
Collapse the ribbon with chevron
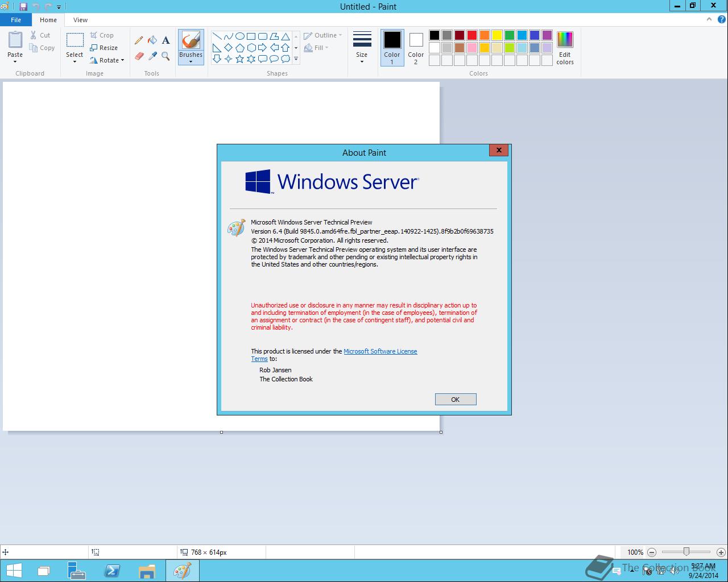709,19
